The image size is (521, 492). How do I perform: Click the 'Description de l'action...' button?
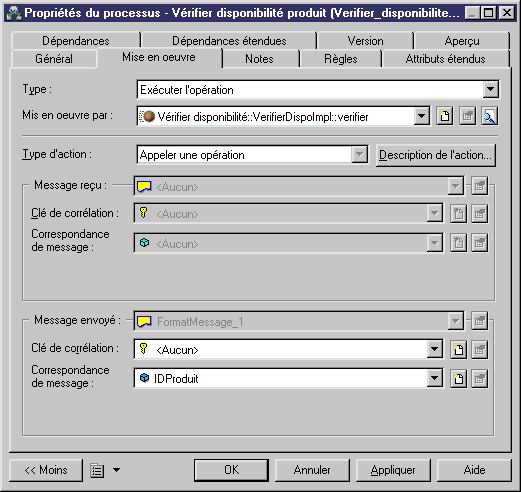click(436, 155)
